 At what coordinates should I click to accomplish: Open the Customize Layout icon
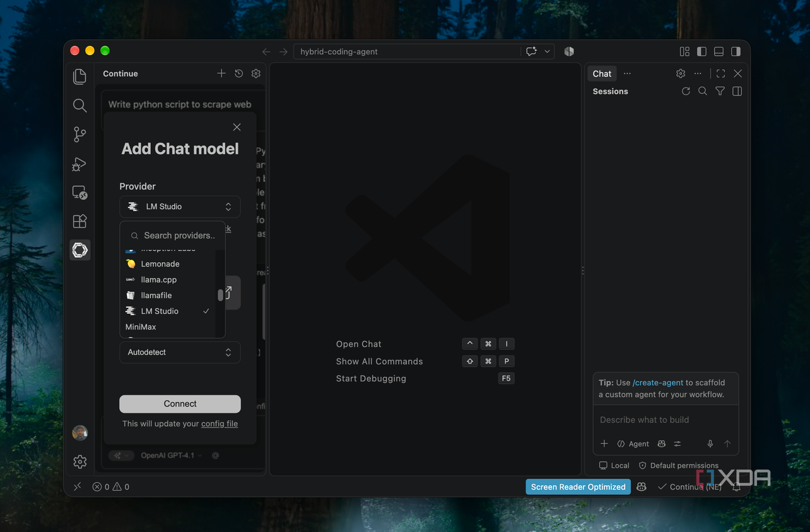684,52
